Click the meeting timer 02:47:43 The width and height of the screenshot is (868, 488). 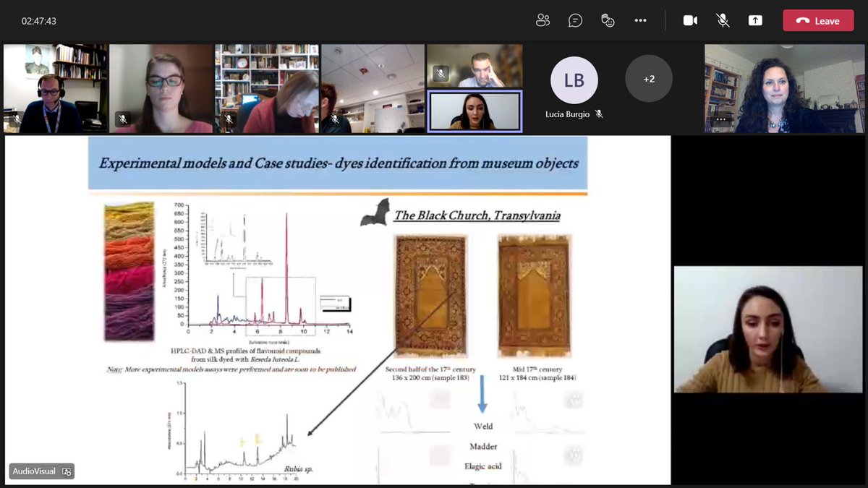39,21
